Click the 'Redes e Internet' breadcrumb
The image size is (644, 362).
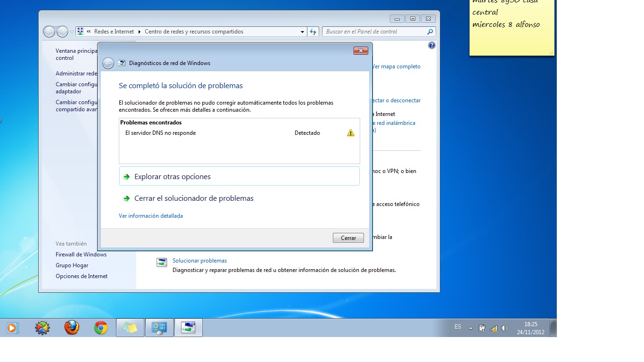(114, 32)
